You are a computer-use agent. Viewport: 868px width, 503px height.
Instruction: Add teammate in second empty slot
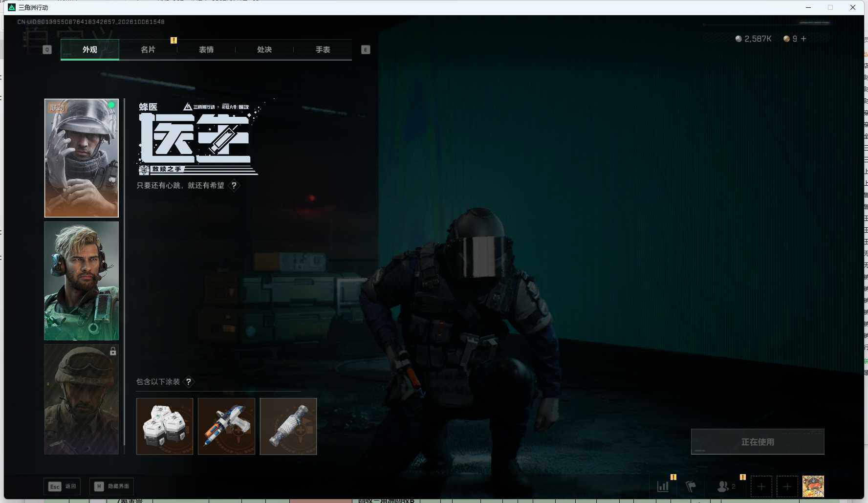click(787, 486)
